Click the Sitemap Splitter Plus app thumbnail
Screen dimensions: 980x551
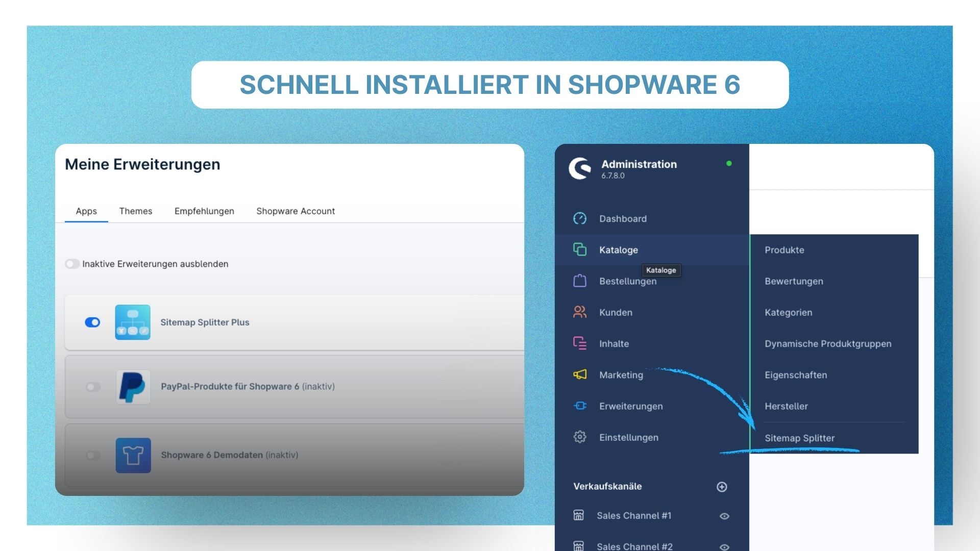click(133, 322)
